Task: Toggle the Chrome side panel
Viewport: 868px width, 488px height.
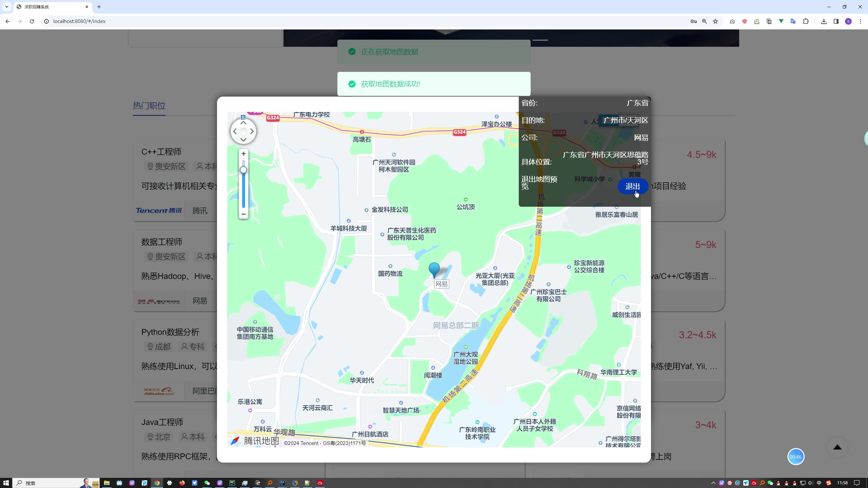Action: pyautogui.click(x=836, y=21)
